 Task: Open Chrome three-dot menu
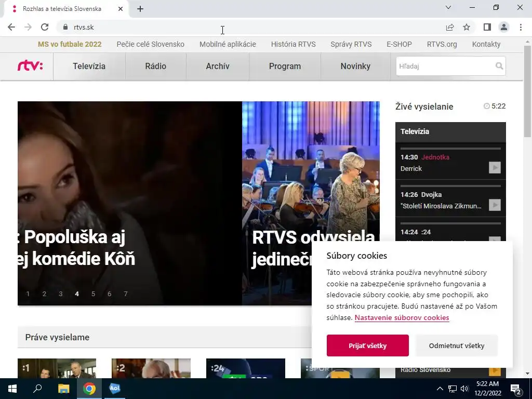tap(521, 27)
